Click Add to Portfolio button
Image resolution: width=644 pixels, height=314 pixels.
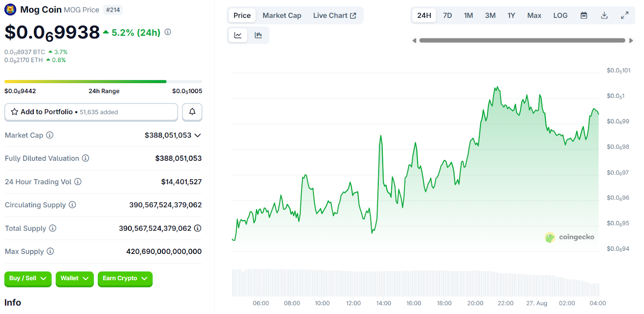coord(91,112)
